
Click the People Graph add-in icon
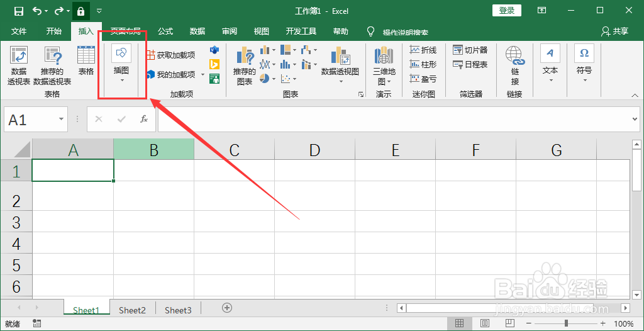tap(214, 78)
